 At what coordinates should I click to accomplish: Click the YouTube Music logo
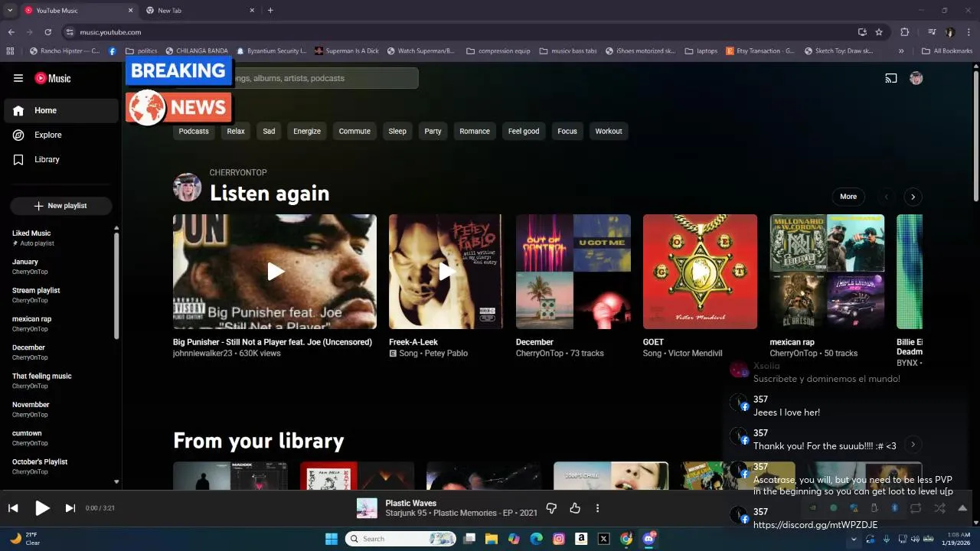(53, 78)
